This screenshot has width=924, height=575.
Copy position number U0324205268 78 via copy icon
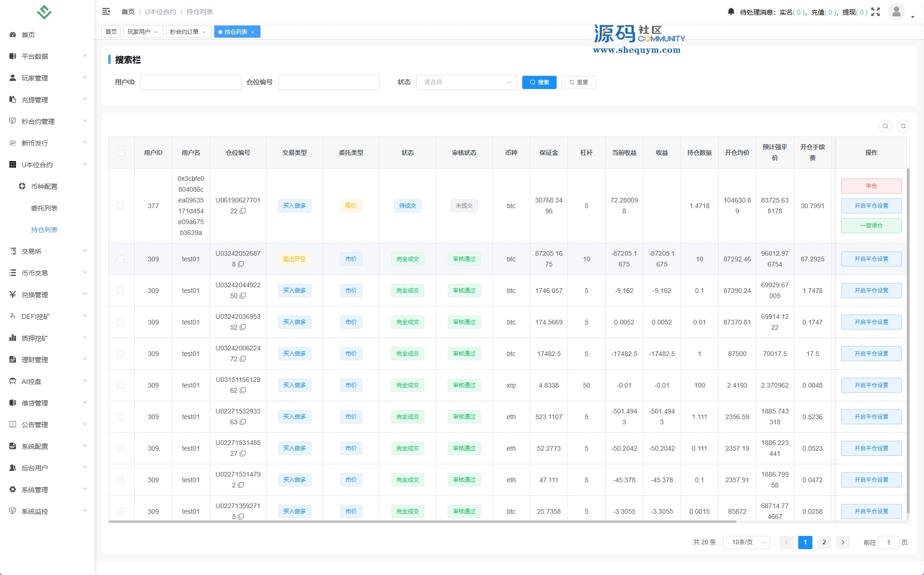point(241,265)
